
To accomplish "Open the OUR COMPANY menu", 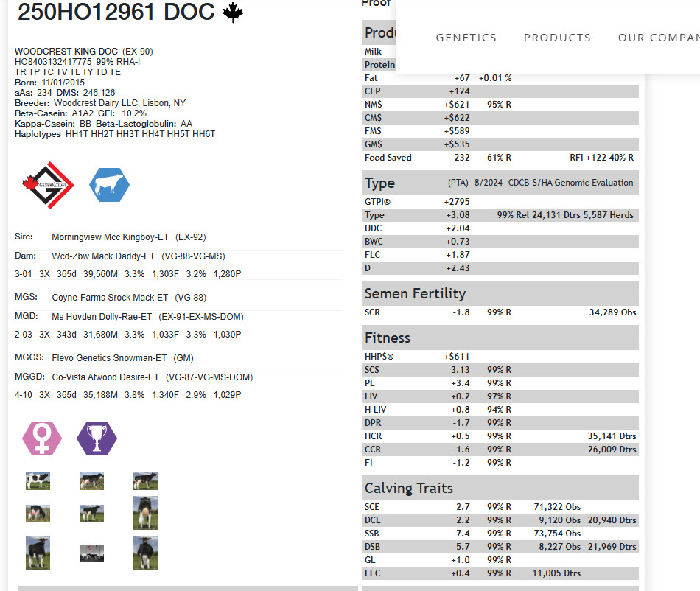I will (x=659, y=38).
